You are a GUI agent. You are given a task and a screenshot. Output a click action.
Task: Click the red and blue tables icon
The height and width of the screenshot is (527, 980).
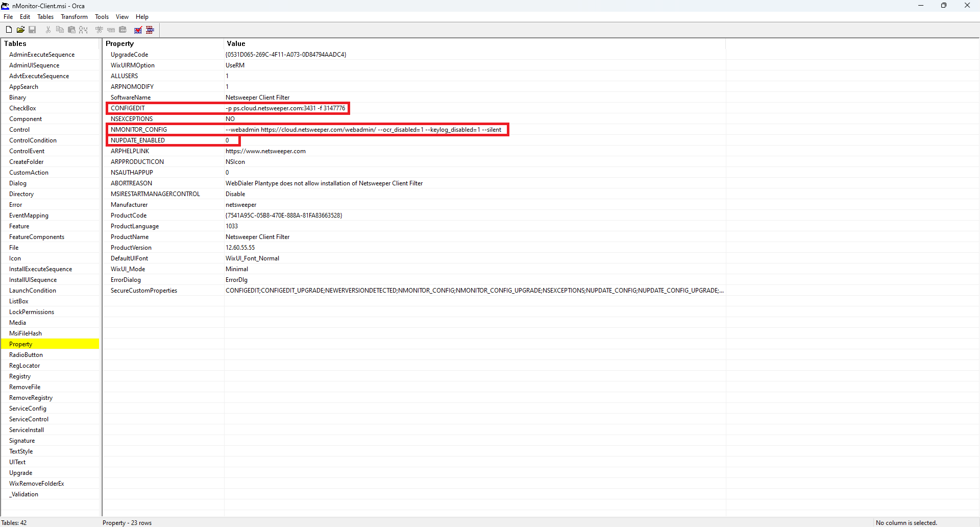(150, 30)
